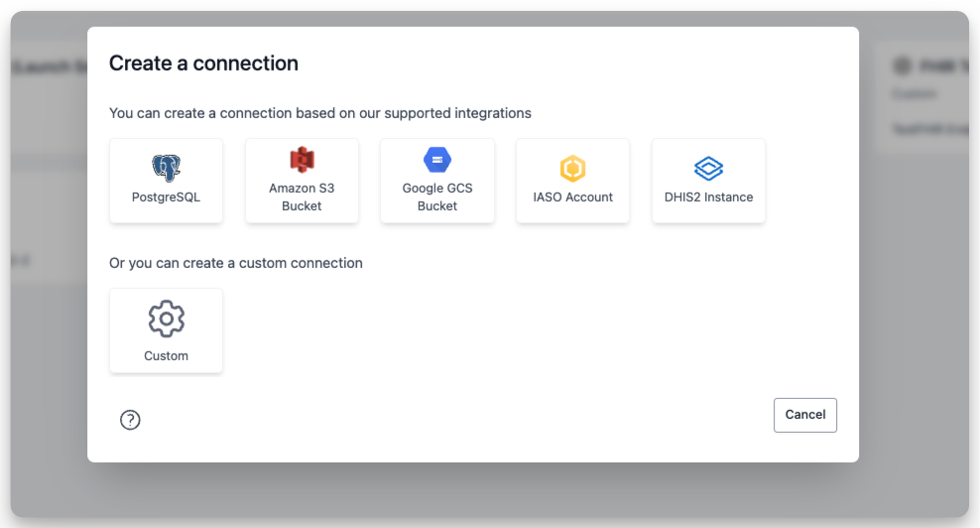
Task: Click the PostgreSQL card label
Action: tap(166, 198)
